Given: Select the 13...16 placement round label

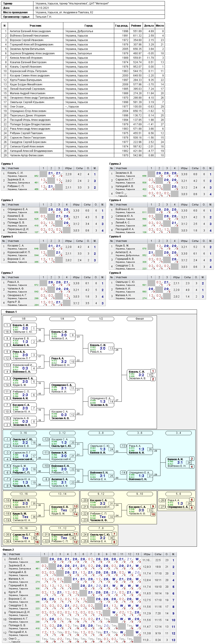Looking at the screenshot, I should pyautogui.click(x=23, y=494).
